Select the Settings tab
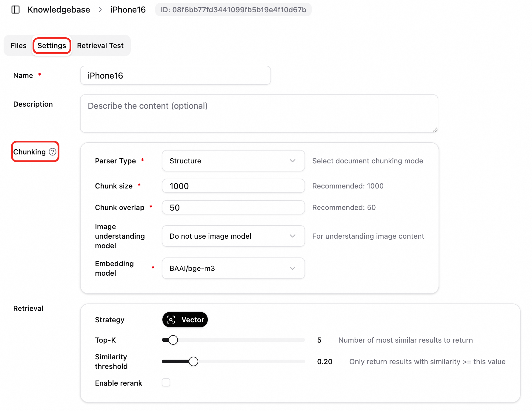The width and height of the screenshot is (532, 411). (x=52, y=45)
